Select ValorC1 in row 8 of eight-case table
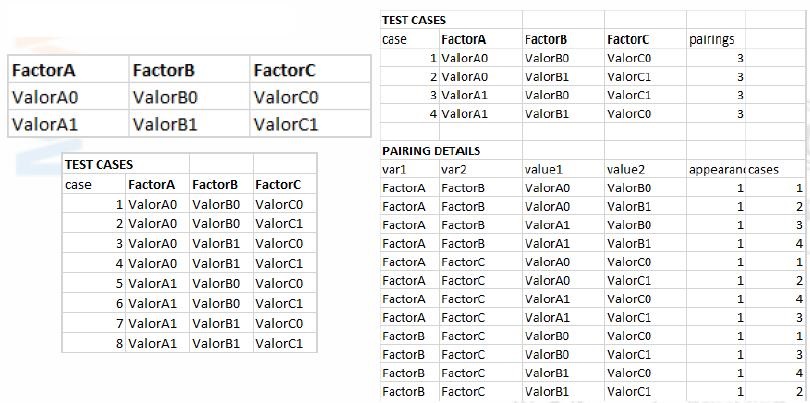The image size is (810, 403). coord(278,343)
